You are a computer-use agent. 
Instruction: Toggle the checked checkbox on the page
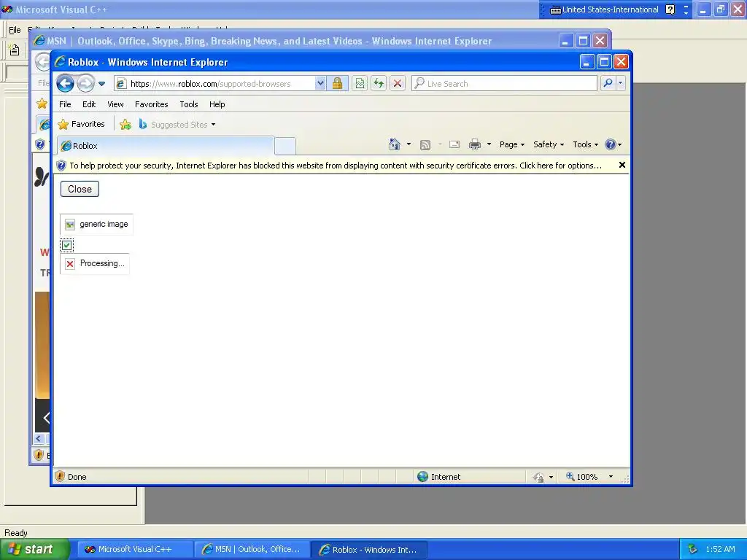pyautogui.click(x=66, y=245)
